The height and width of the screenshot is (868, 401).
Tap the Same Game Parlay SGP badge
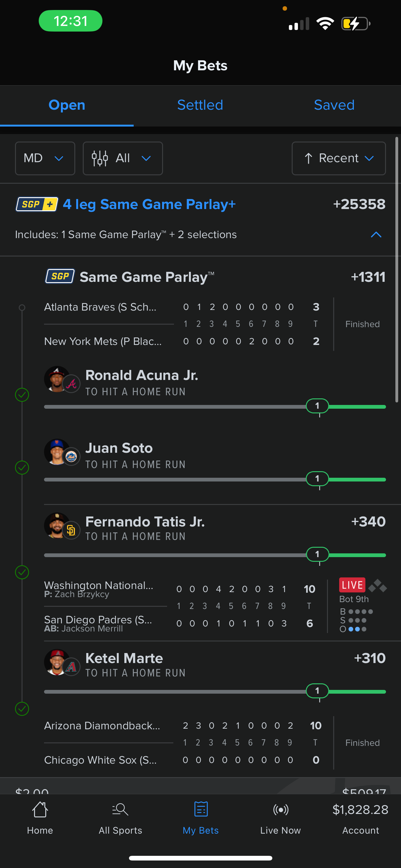(60, 277)
